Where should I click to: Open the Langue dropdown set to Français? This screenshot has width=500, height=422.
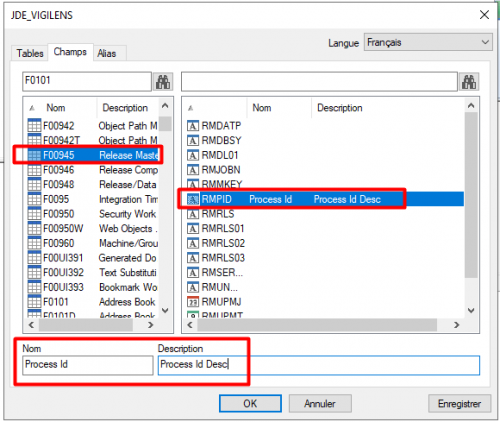pos(428,42)
